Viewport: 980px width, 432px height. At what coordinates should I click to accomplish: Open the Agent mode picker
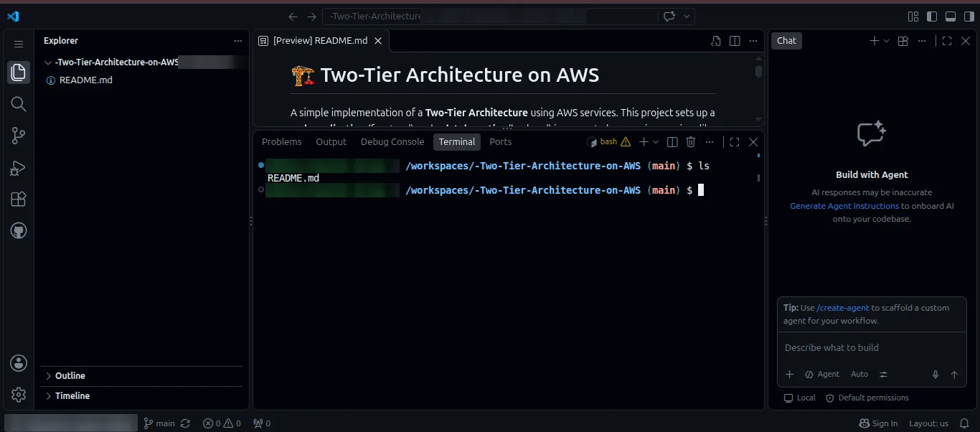coord(822,375)
